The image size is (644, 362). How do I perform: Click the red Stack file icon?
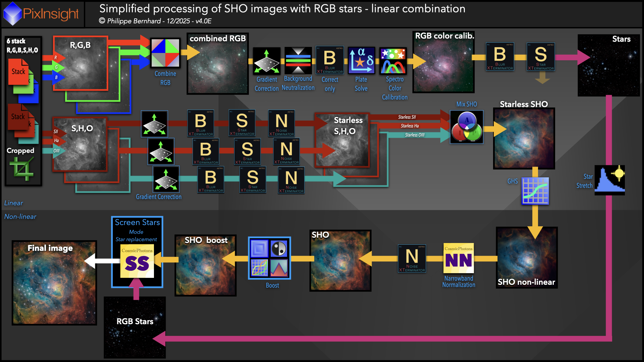coord(19,72)
